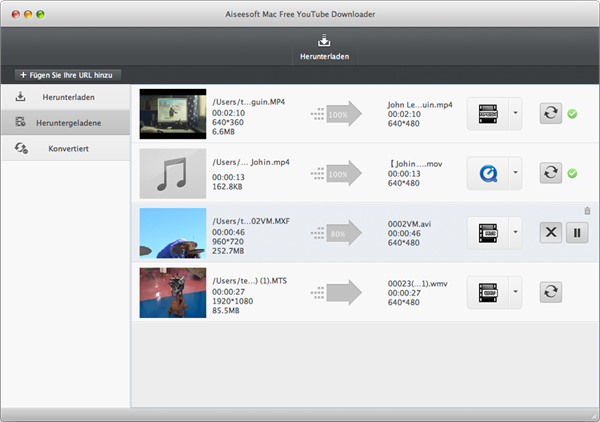Click green checkmark status of John Le...uin.mp4
The height and width of the screenshot is (422, 600).
[572, 114]
